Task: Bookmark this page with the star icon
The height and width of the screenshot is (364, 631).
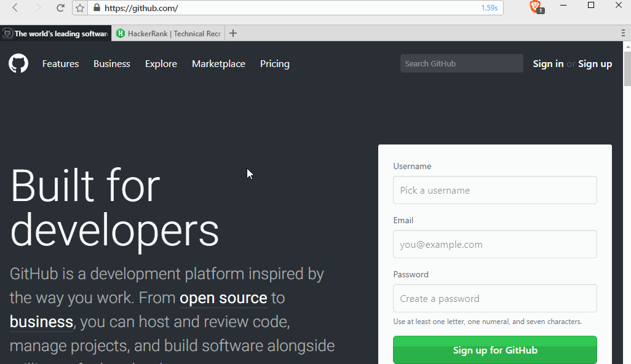Action: [80, 8]
